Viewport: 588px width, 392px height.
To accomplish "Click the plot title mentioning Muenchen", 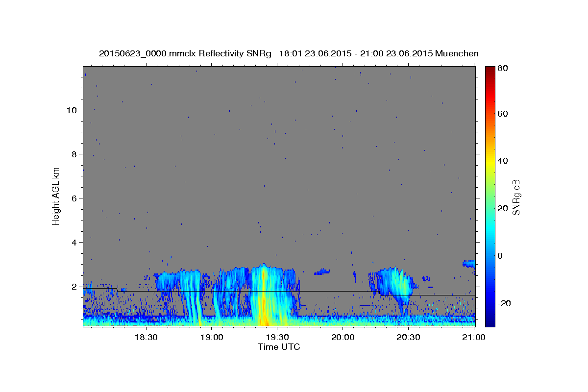I will [289, 53].
